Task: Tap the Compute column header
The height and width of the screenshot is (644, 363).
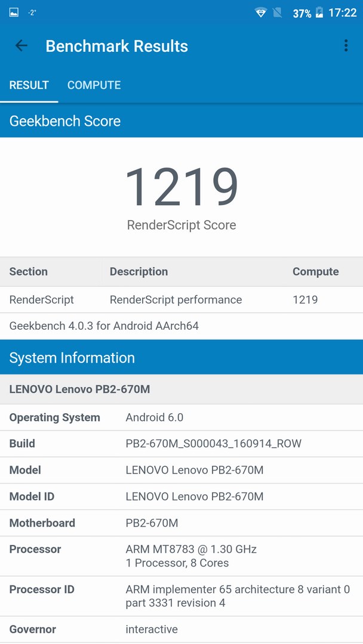Action: [316, 271]
